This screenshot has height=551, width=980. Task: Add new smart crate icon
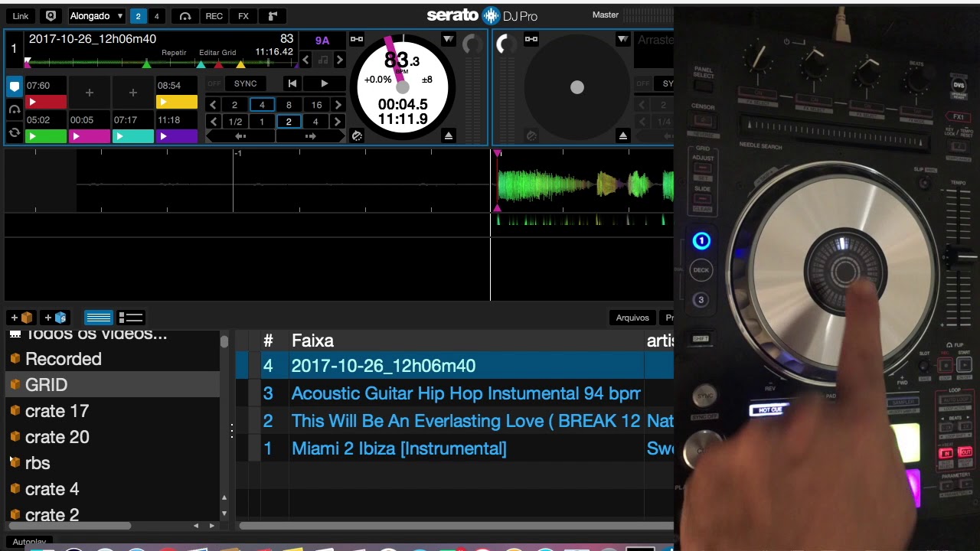click(x=56, y=318)
